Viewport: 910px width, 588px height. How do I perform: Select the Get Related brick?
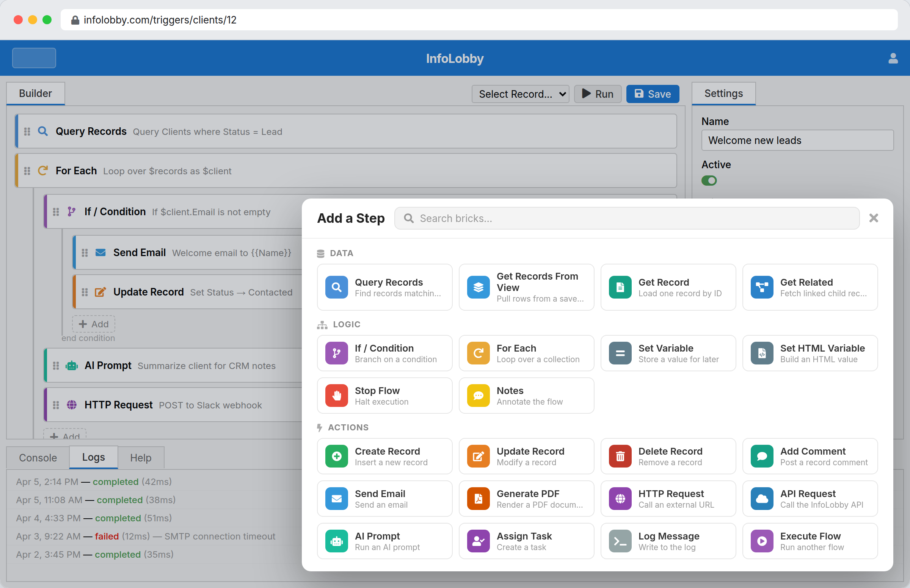point(810,287)
